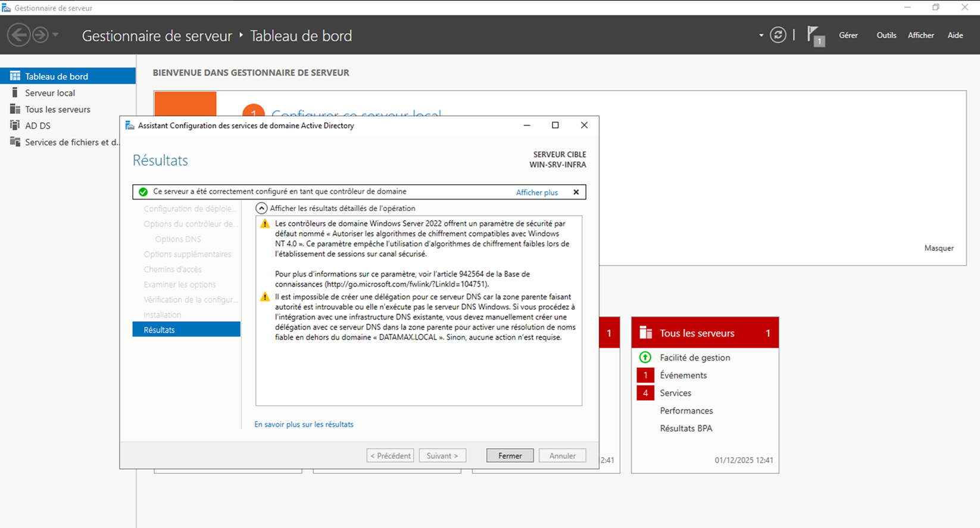Open Résultats BPA in Tous les serveurs tile
The image size is (980, 528).
(x=686, y=428)
